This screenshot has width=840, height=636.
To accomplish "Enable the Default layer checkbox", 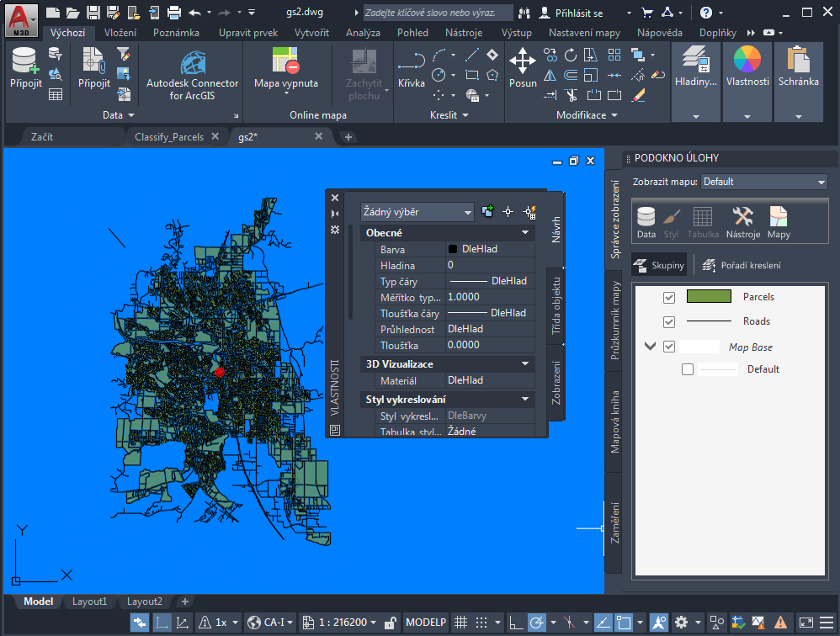I will [688, 369].
